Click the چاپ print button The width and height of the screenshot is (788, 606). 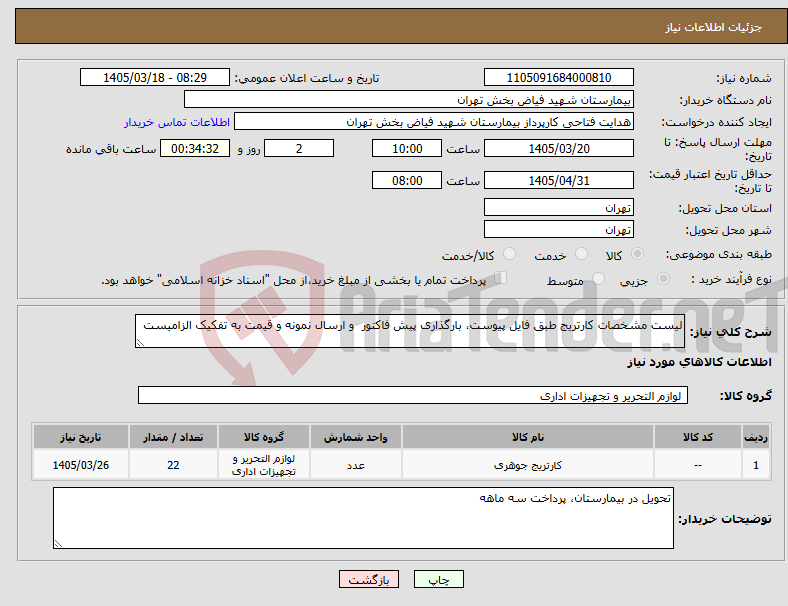[x=439, y=579]
